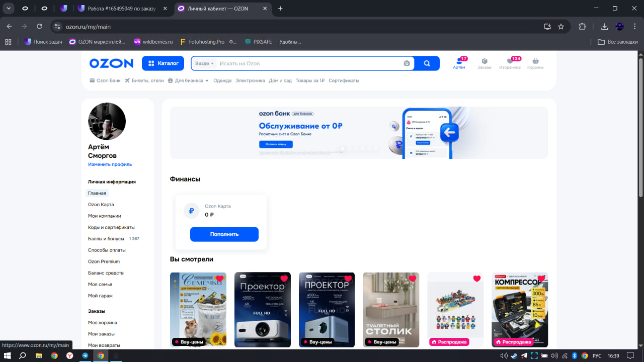Screen dimensions: 644x362
Task: Open the browser downloads icon
Action: click(x=604, y=27)
